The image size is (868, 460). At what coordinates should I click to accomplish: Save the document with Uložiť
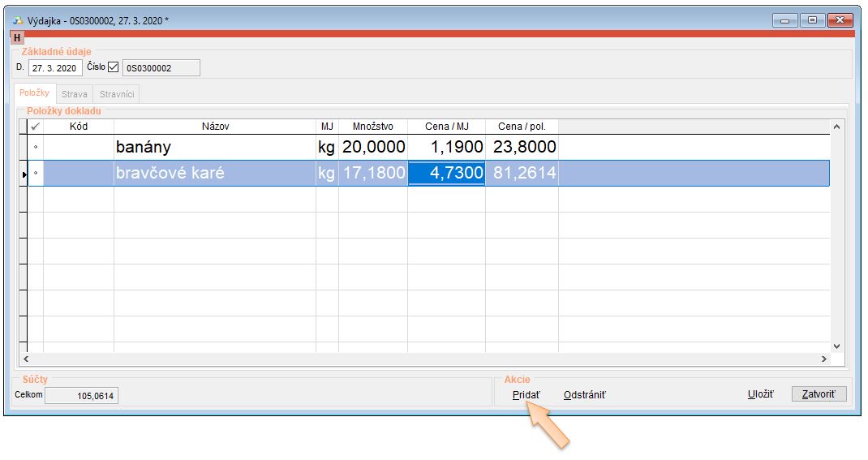click(760, 395)
